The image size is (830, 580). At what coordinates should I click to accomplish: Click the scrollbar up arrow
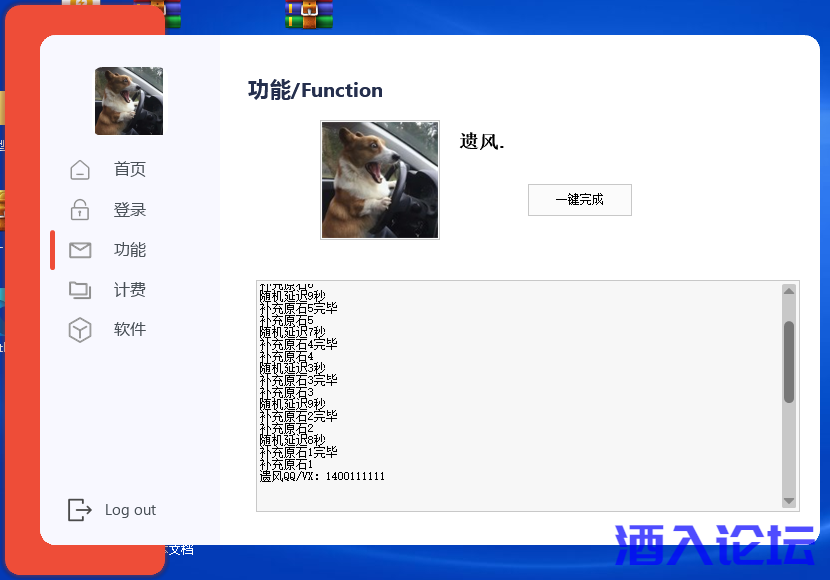pos(787,289)
